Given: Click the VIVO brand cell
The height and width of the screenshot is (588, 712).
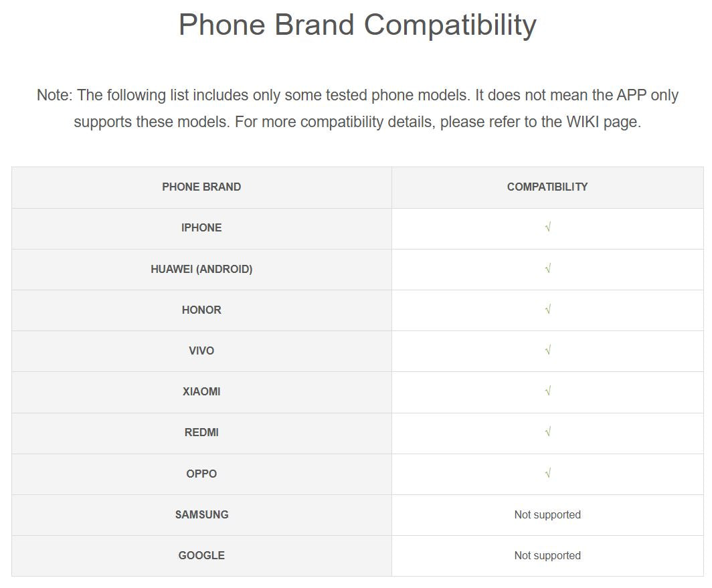Looking at the screenshot, I should [x=201, y=351].
